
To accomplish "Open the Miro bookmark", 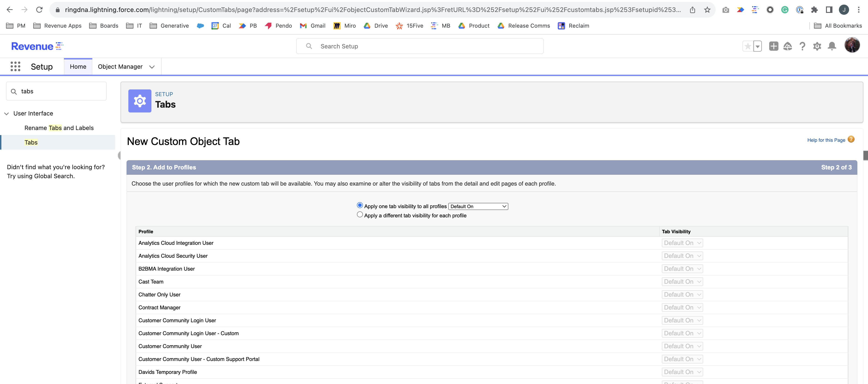I will tap(344, 26).
